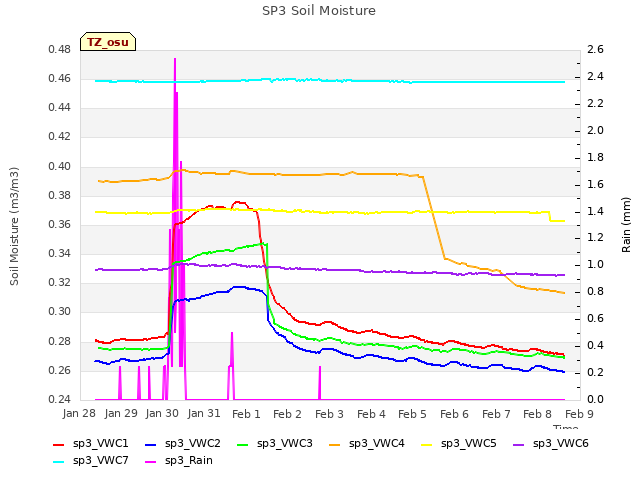Viewport: 640px width, 480px height.
Task: Click the 0.0 rain axis tick label
Action: tap(596, 399)
